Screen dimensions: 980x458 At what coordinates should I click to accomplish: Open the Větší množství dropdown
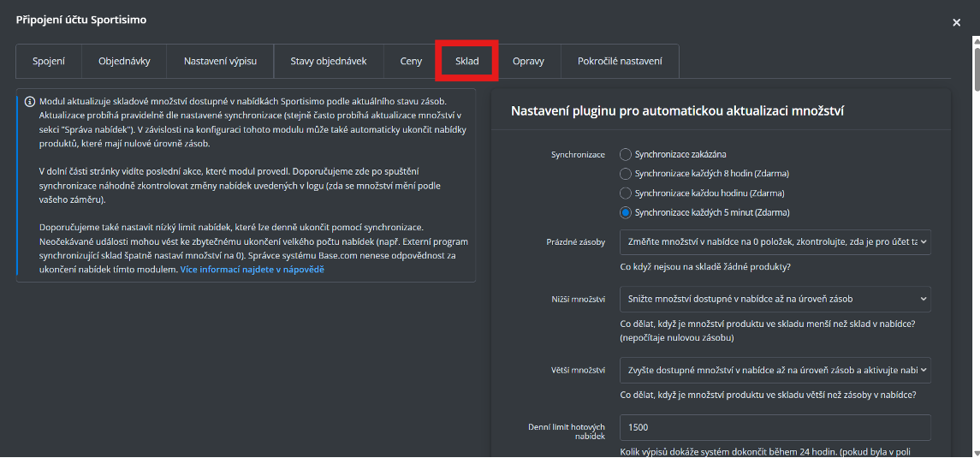[775, 370]
